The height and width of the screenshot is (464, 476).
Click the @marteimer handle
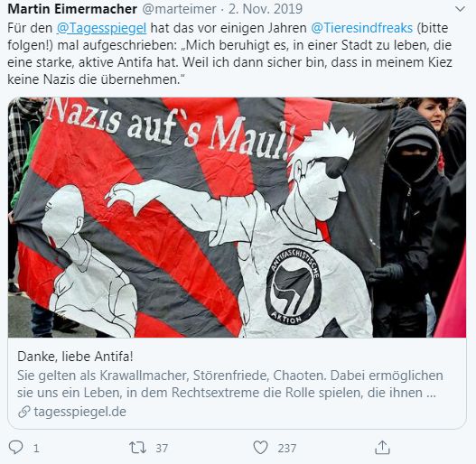click(x=179, y=9)
